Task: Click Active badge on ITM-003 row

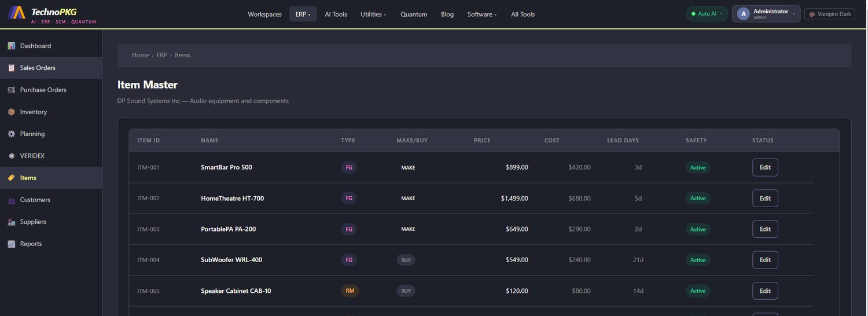Action: [698, 229]
